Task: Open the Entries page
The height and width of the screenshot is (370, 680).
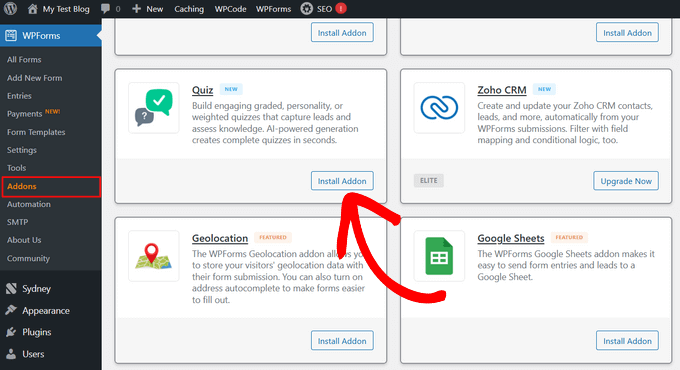Action: [19, 96]
